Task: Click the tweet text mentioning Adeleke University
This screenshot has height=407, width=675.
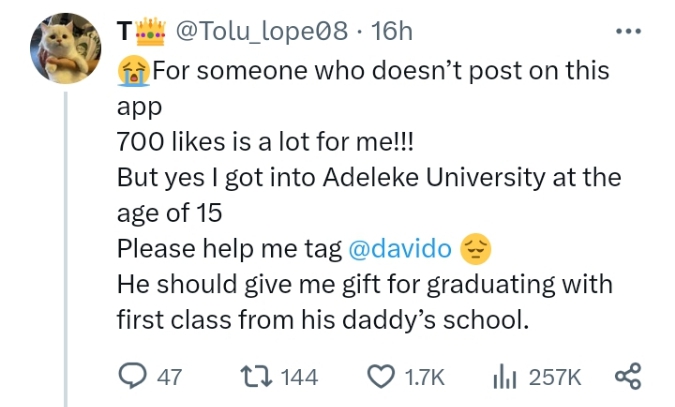Action: tap(368, 178)
